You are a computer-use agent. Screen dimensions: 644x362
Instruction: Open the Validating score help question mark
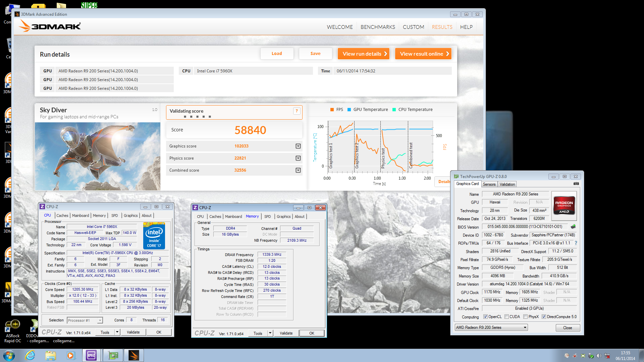point(297,111)
